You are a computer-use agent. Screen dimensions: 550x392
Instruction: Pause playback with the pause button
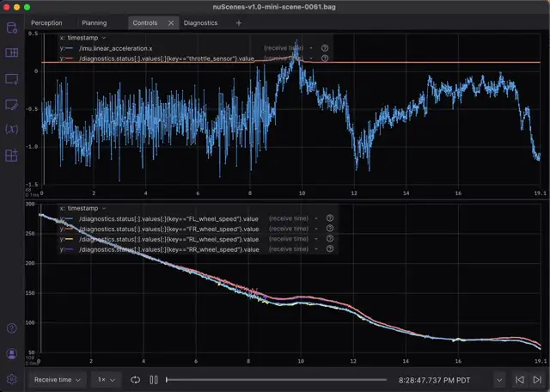coord(154,379)
